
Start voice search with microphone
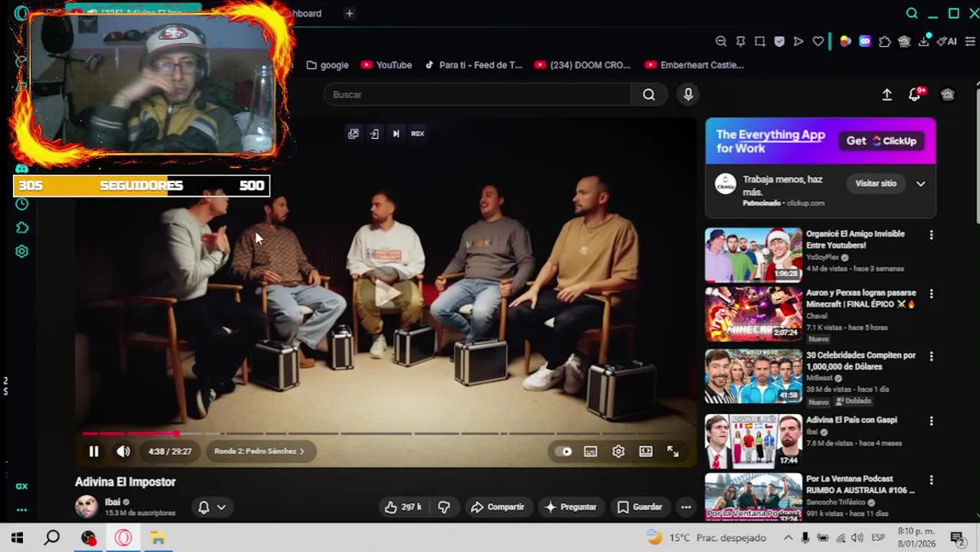pos(688,94)
